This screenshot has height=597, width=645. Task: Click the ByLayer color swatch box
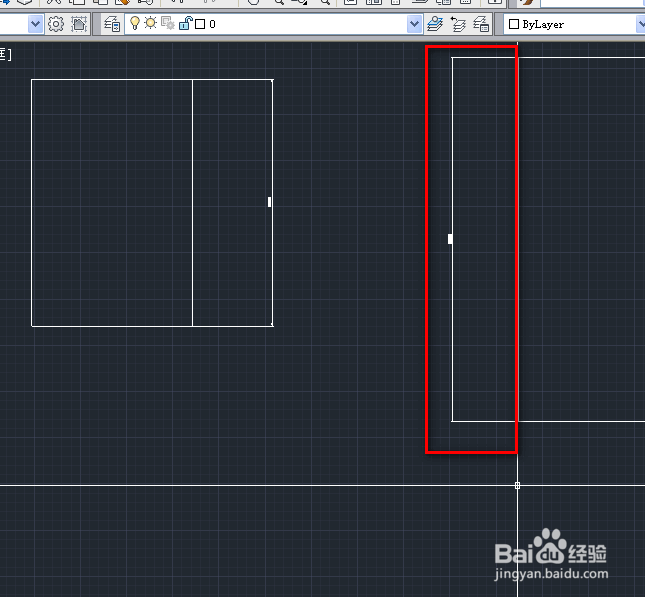[x=514, y=24]
